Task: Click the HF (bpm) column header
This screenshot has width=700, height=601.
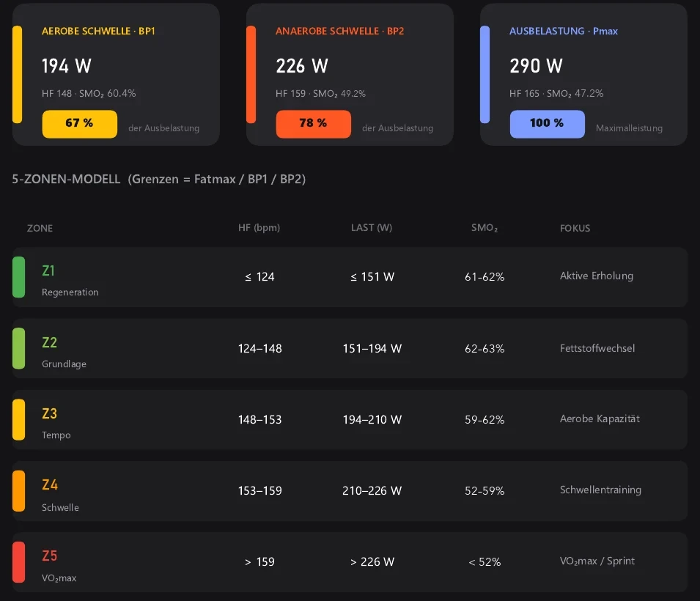Action: pyautogui.click(x=259, y=228)
